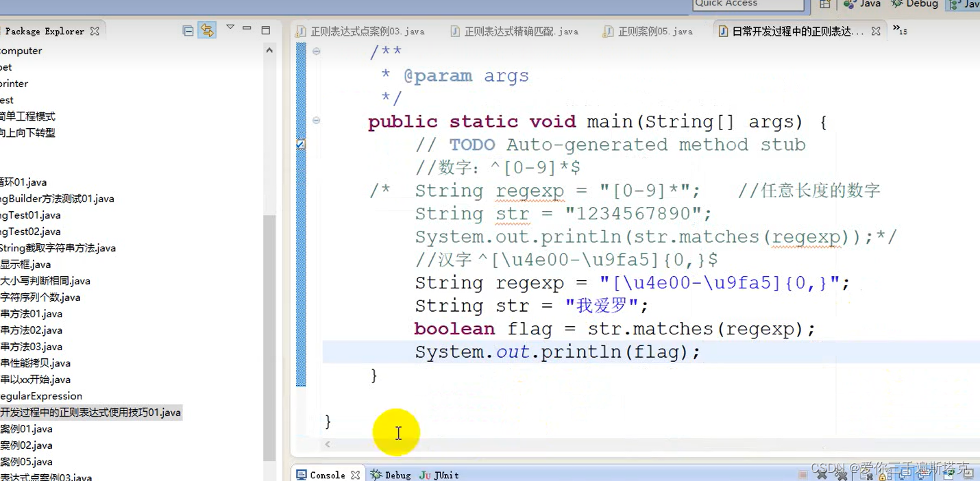Select 大小写判断相同.java file
Viewport: 980px width, 481px height.
45,281
